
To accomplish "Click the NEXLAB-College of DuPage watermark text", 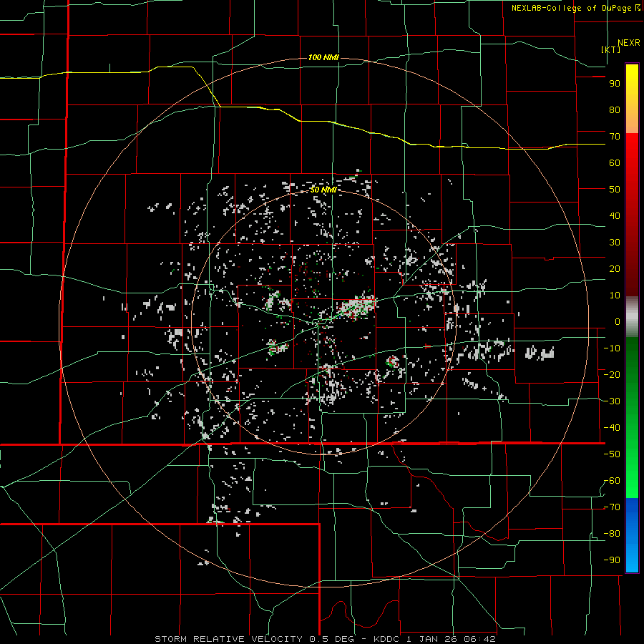I will pos(575,8).
